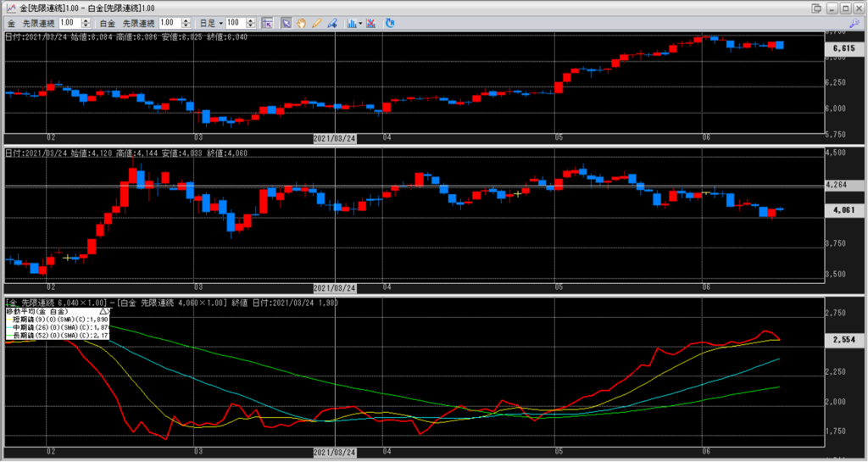Click the gold multiplier 1.00 input field
This screenshot has height=462, width=868.
[x=69, y=23]
